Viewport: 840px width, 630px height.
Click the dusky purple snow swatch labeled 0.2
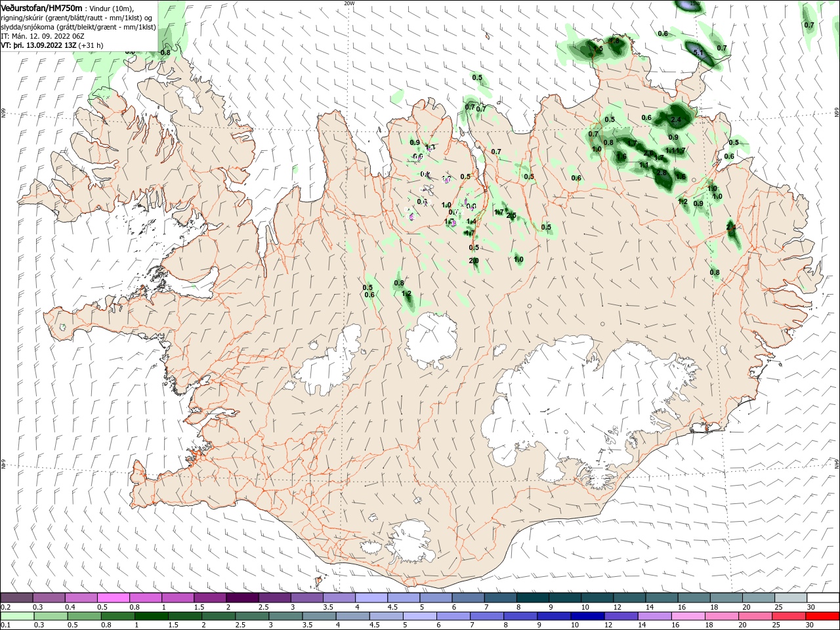(x=16, y=598)
